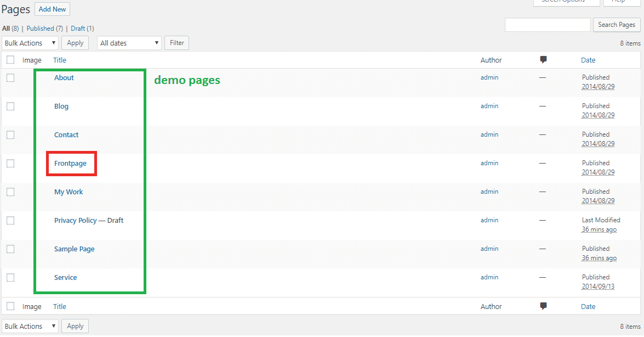Tick the Service page checkbox

pos(10,277)
